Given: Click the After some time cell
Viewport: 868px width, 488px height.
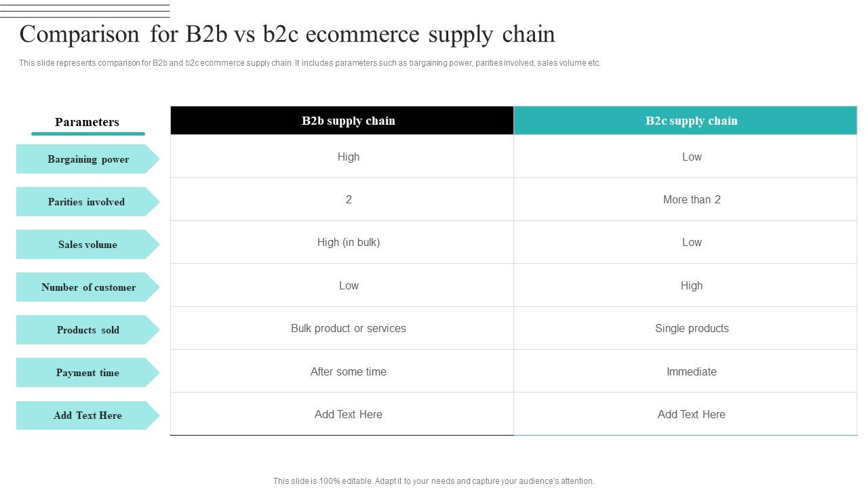Looking at the screenshot, I should click(348, 371).
